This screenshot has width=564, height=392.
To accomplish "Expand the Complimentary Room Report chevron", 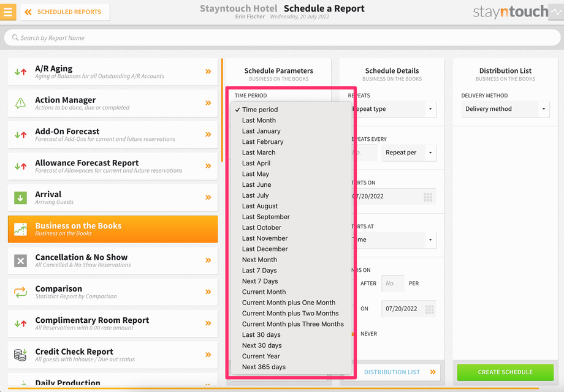I will pyautogui.click(x=208, y=323).
